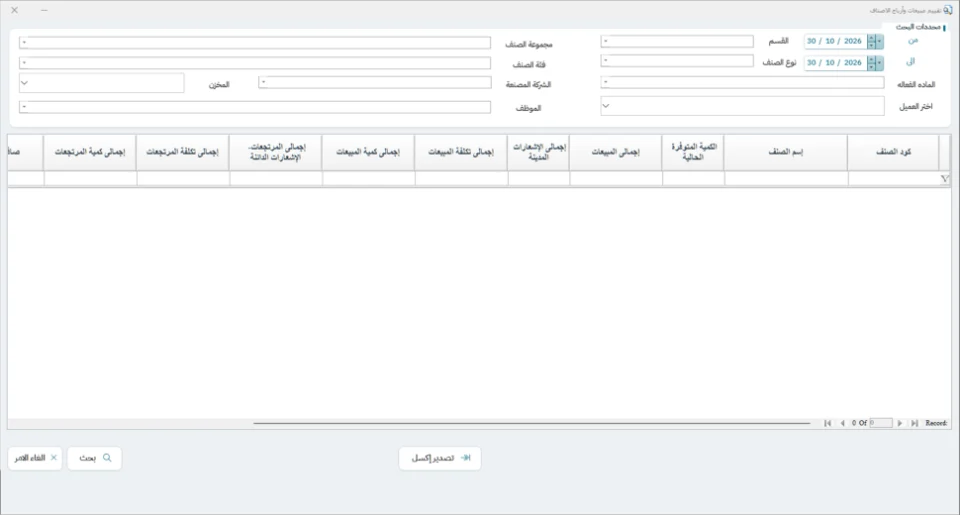Click the 0 Of record count text
The width and height of the screenshot is (960, 515).
(859, 423)
